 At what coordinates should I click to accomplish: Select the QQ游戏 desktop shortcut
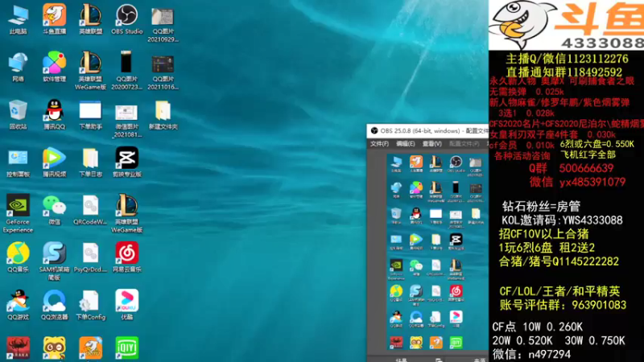pyautogui.click(x=18, y=306)
